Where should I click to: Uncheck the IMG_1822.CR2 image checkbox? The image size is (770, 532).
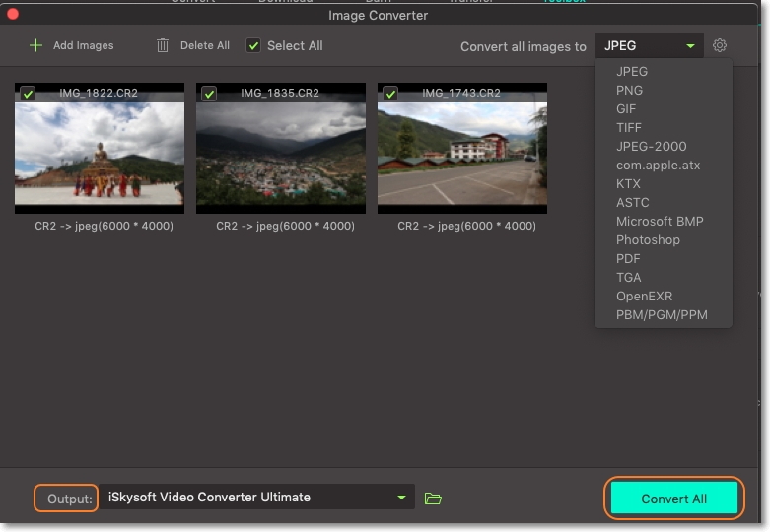[x=28, y=94]
